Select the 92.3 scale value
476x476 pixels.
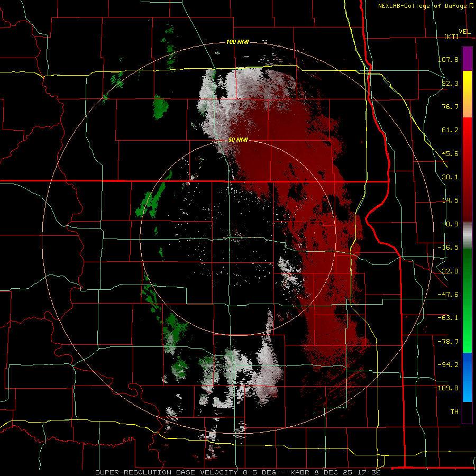coord(450,83)
